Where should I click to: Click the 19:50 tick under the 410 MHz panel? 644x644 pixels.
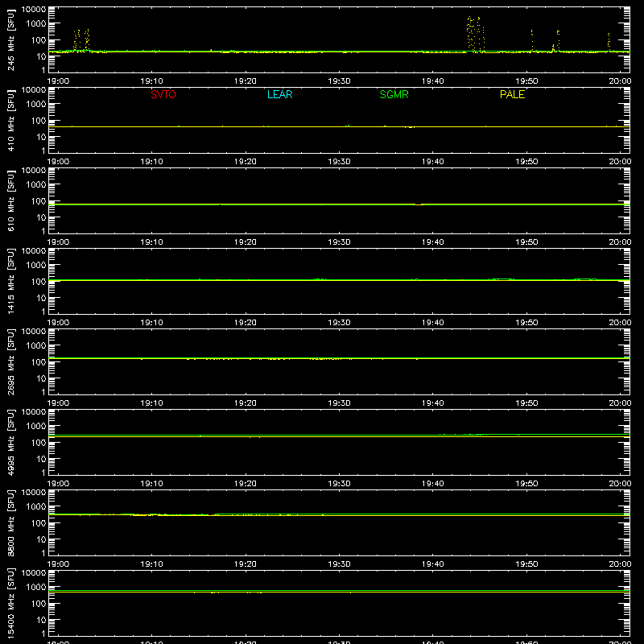[526, 162]
